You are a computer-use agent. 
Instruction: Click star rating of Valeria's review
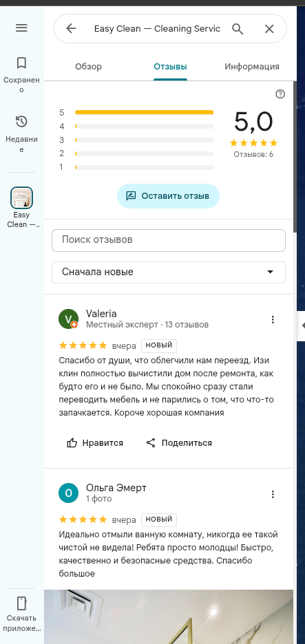[83, 345]
